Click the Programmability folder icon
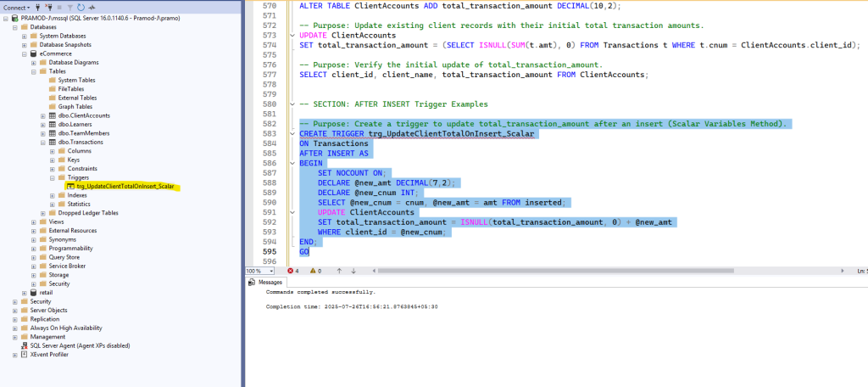This screenshot has width=868, height=387. click(42, 249)
